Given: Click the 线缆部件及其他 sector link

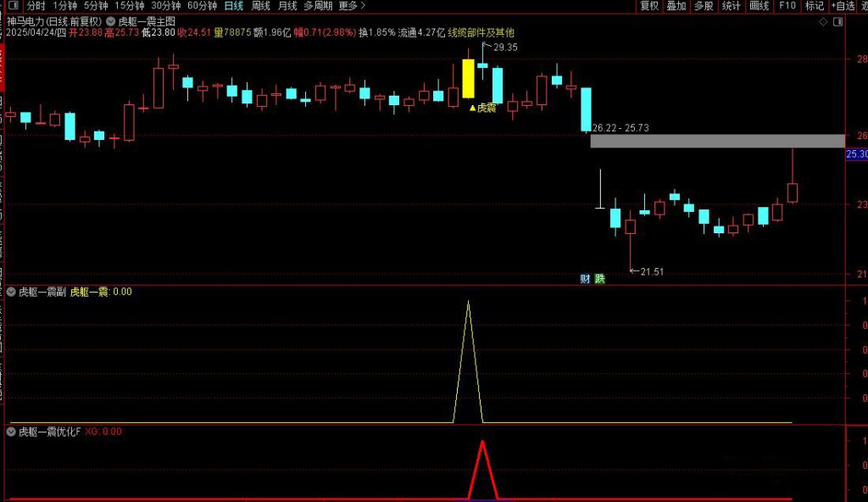Looking at the screenshot, I should tap(481, 32).
